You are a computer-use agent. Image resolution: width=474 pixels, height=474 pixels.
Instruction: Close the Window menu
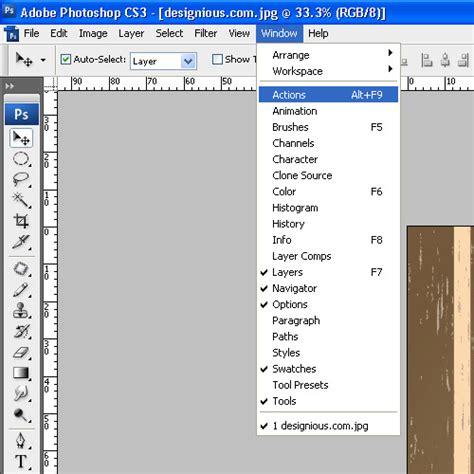coord(279,33)
